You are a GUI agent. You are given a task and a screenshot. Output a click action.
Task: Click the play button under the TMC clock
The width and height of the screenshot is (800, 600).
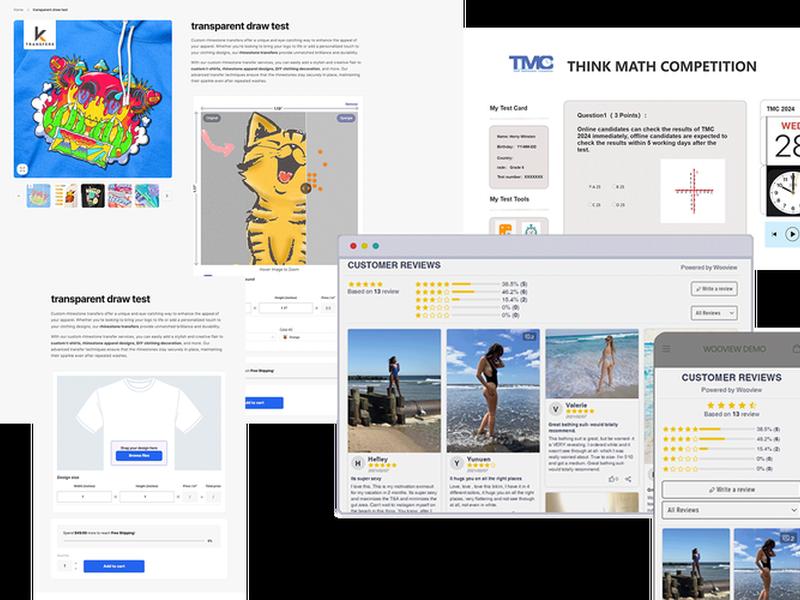[x=792, y=234]
